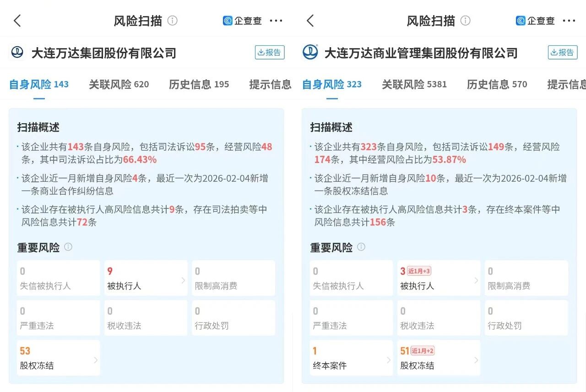586x392 pixels.
Task: Download 报告 for 大连万达集团股份有限公司
Action: [270, 53]
